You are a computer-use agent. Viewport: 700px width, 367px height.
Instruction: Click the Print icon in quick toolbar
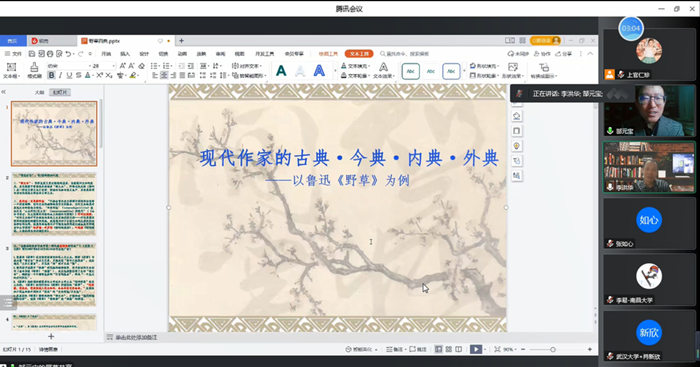[x=50, y=54]
